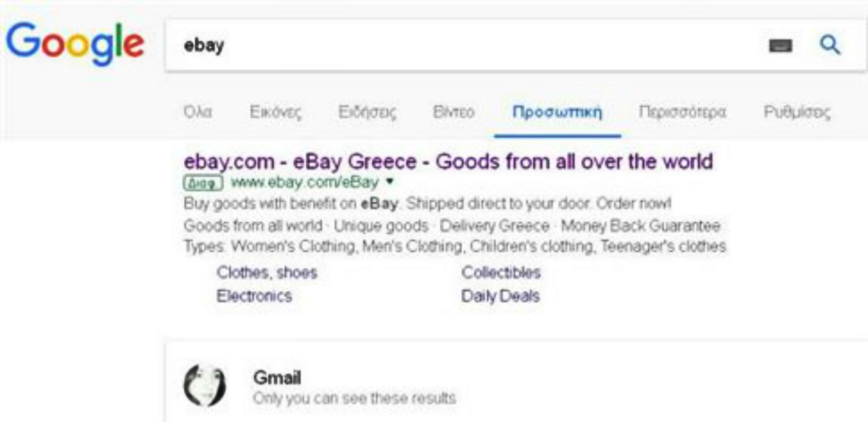Click the Gmail results heading

coord(277,378)
